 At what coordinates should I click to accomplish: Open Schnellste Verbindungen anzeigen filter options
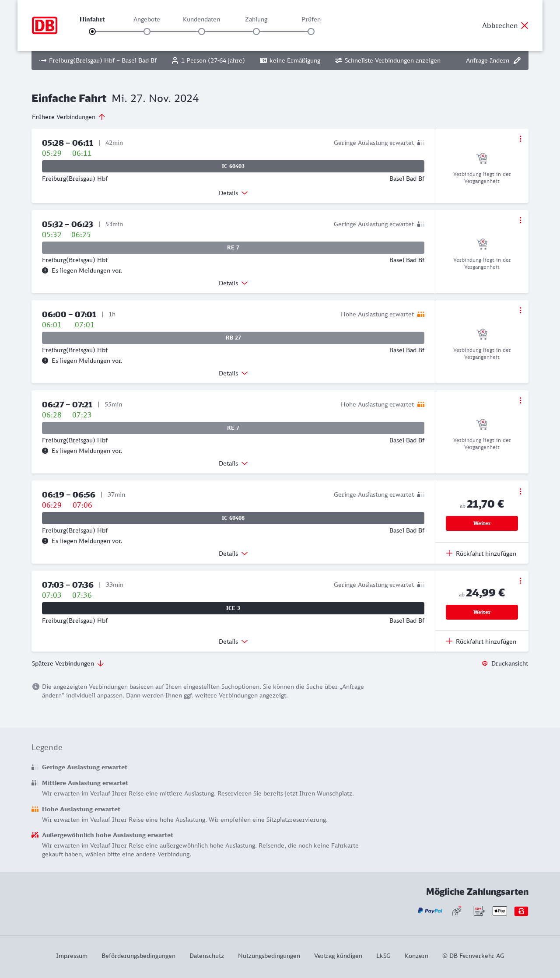pos(388,60)
